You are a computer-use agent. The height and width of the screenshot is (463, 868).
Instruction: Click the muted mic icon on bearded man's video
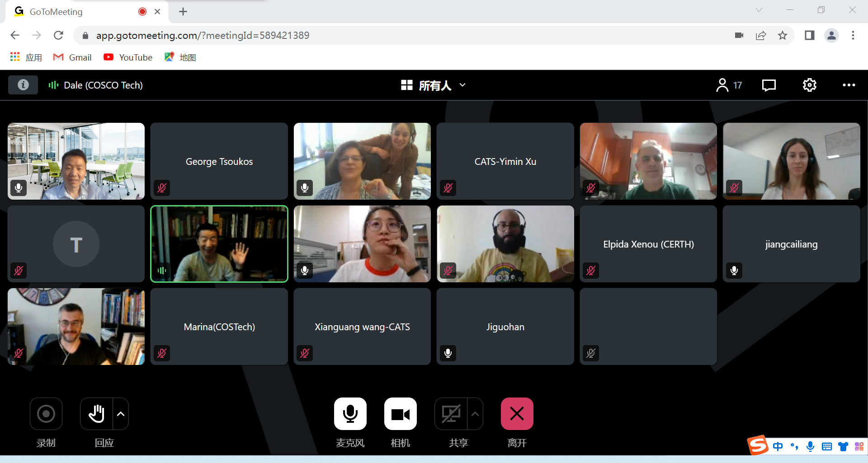[448, 270]
